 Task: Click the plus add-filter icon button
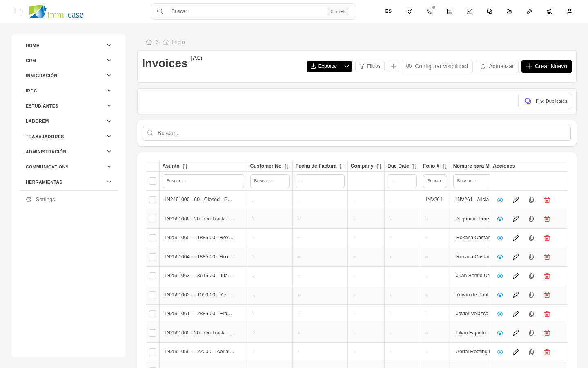pos(393,66)
